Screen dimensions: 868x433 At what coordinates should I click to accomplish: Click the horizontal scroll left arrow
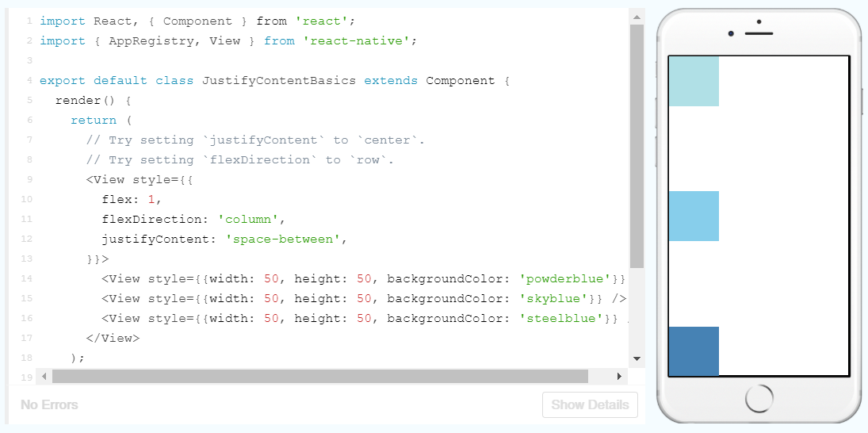coord(44,376)
